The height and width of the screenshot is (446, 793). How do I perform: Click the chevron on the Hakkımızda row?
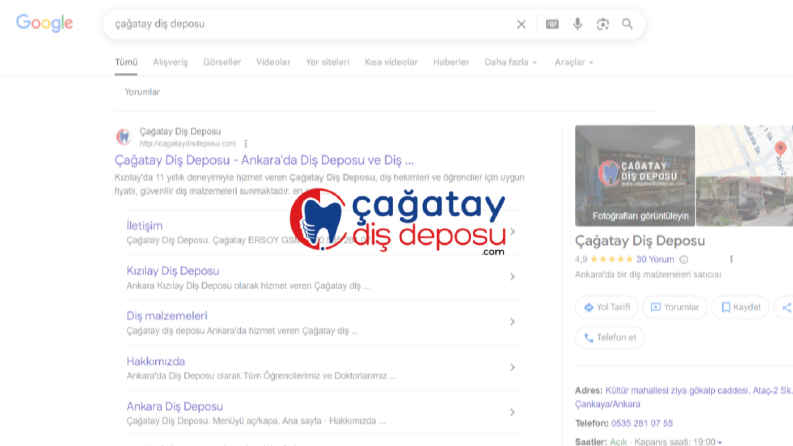click(512, 367)
